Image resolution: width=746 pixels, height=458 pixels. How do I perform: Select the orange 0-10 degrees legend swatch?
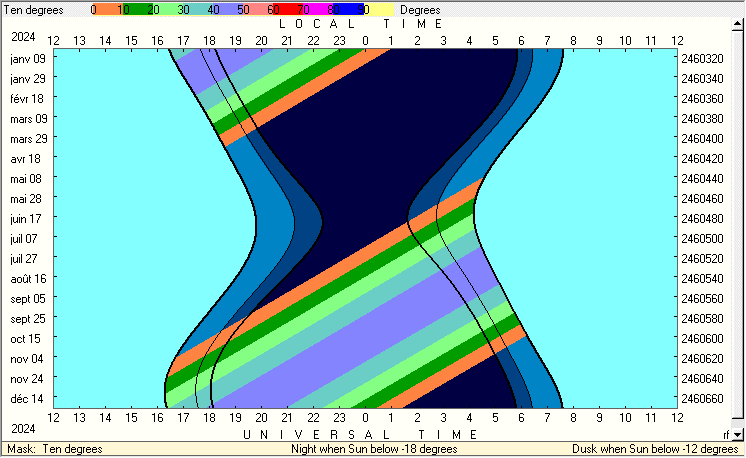click(x=108, y=10)
